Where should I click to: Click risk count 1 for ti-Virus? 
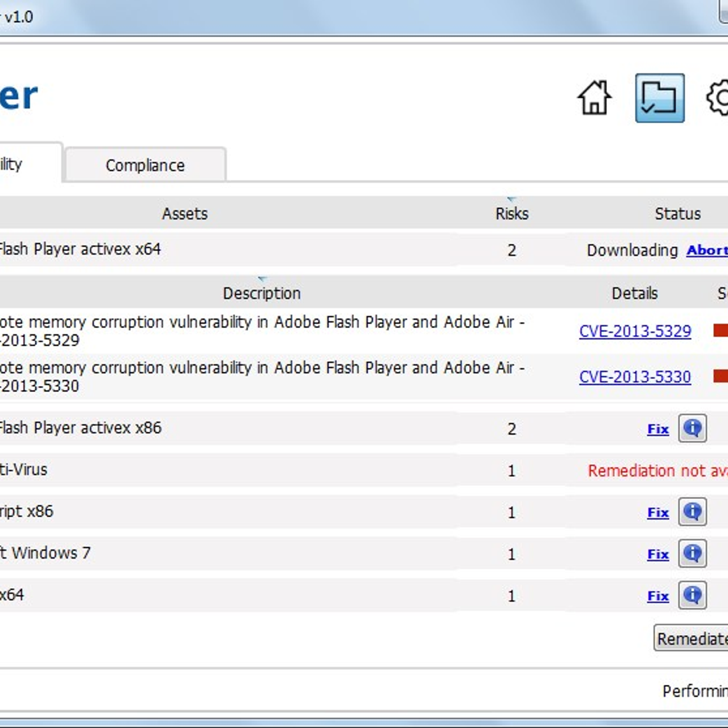pyautogui.click(x=512, y=470)
